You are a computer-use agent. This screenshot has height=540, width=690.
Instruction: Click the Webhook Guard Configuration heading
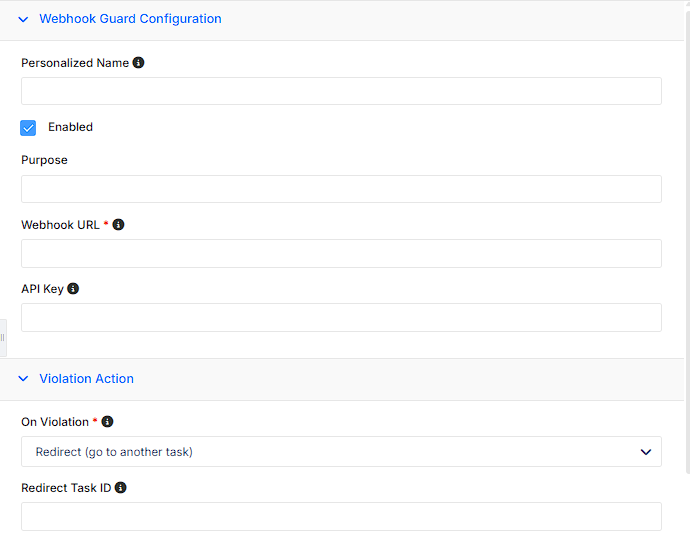(x=130, y=19)
